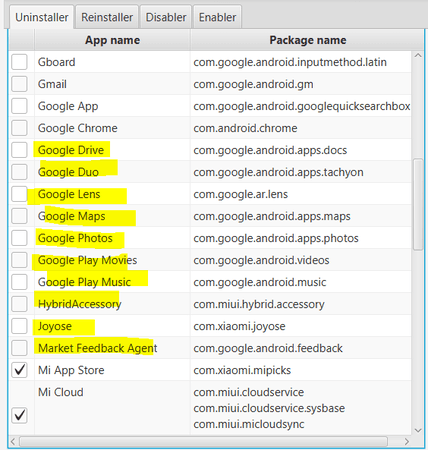This screenshot has width=428, height=450.
Task: Click the horizontal scrollbar left arrow
Action: [x=13, y=442]
